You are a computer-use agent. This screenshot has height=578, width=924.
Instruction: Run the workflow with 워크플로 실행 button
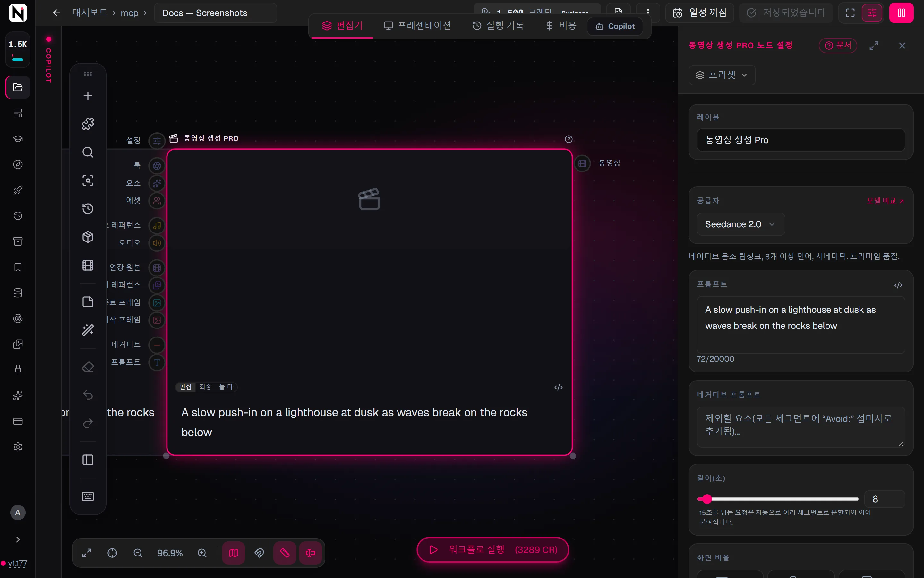(492, 550)
